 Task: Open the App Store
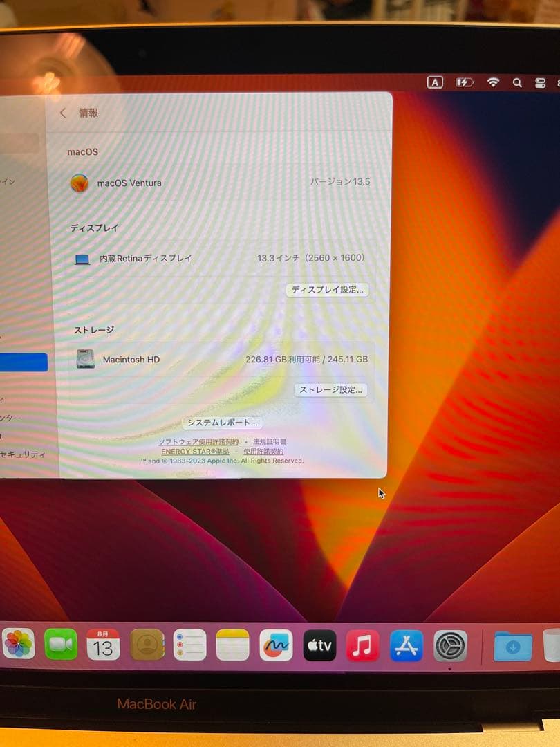click(406, 646)
